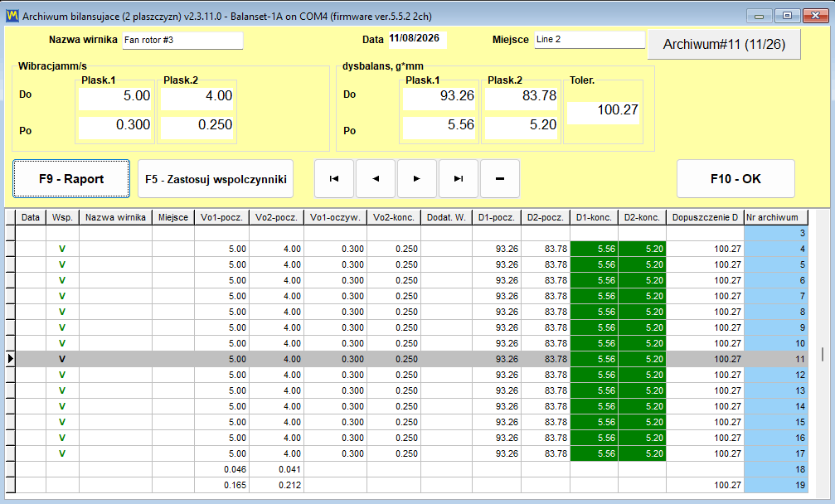Click the 0.165 Vo1-pocz. cell
This screenshot has width=835, height=504.
click(x=221, y=485)
